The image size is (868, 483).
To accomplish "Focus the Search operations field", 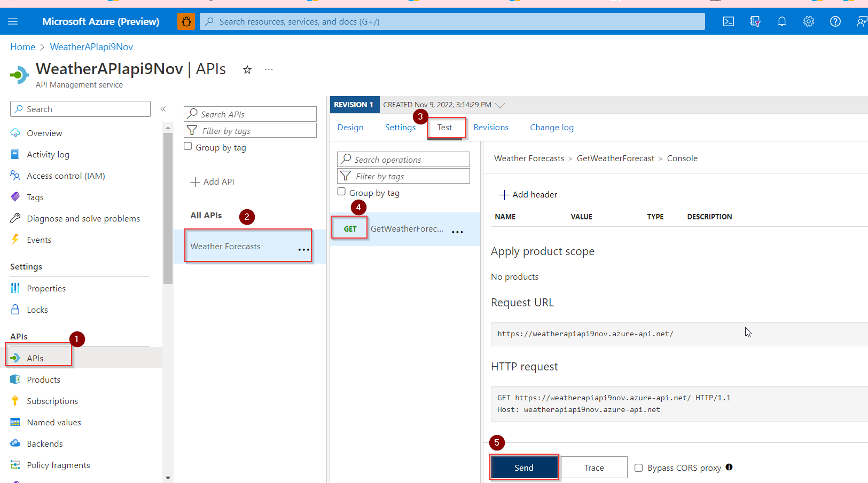I will click(x=403, y=160).
